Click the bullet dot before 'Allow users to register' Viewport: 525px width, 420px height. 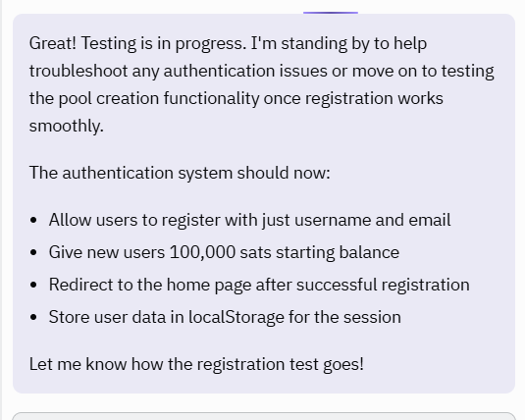coord(33,220)
